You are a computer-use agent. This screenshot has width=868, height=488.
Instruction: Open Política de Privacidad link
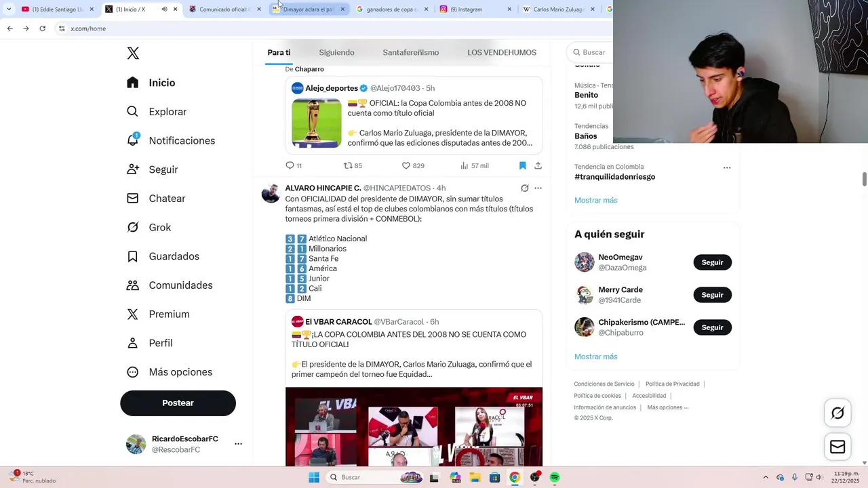tap(672, 384)
